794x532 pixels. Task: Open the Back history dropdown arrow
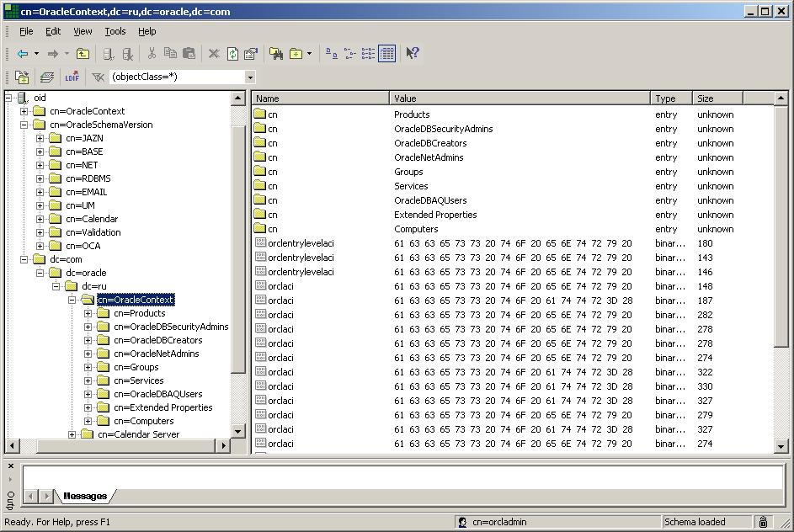pos(36,53)
